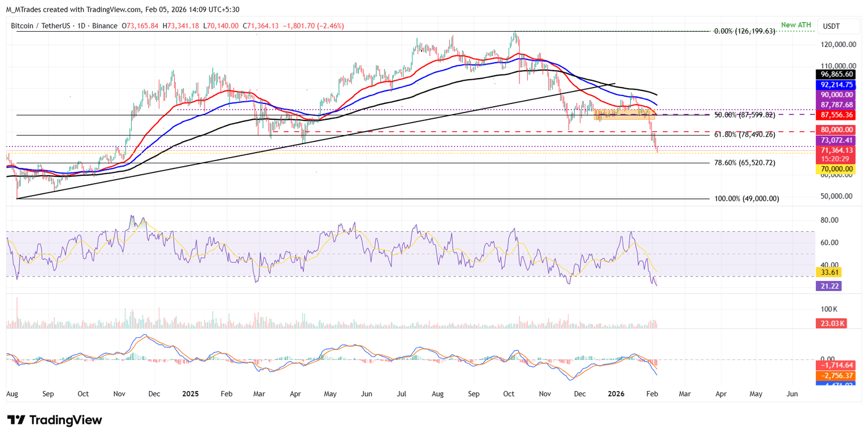Viewport: 868px width, 438px height.
Task: Click the red 80,000.00 price label
Action: [835, 130]
